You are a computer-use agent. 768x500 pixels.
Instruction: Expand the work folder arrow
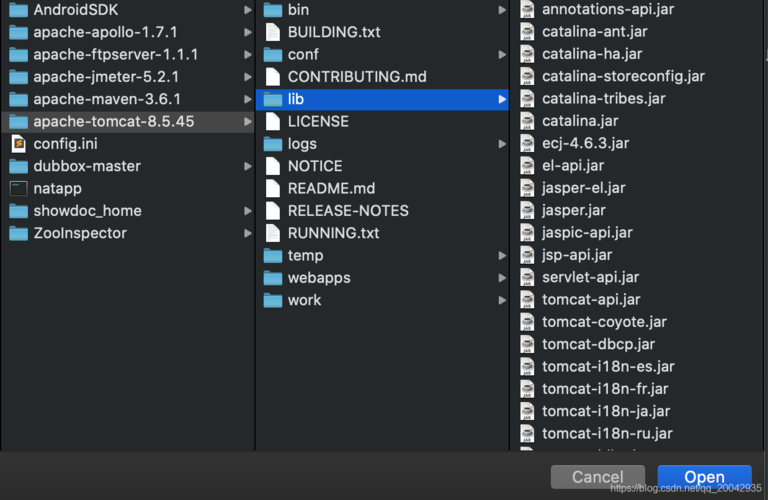(502, 300)
